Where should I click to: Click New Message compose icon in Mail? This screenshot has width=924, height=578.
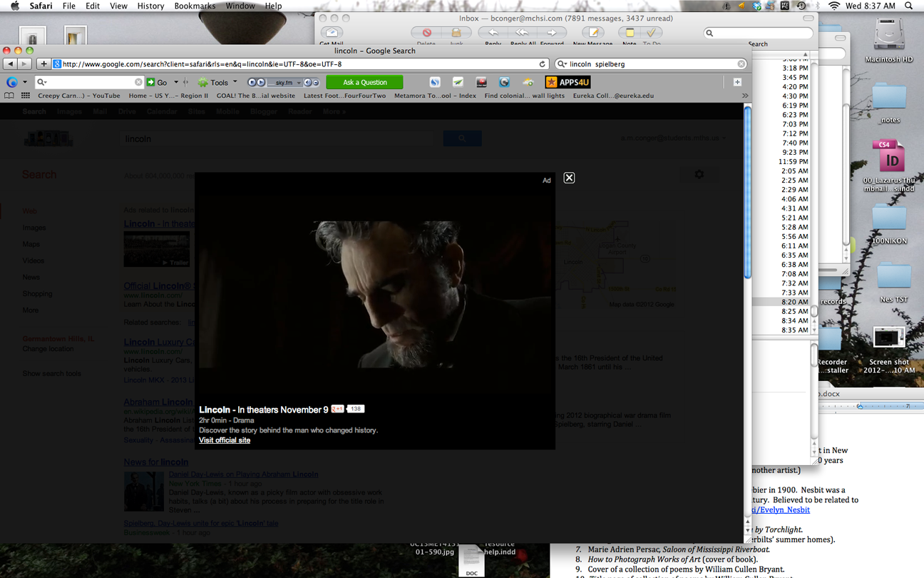(592, 33)
